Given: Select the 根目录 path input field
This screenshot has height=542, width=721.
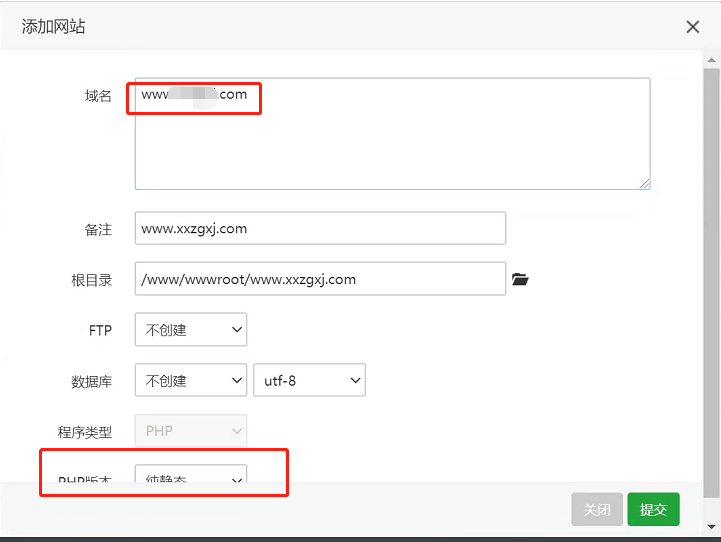Looking at the screenshot, I should 320,279.
